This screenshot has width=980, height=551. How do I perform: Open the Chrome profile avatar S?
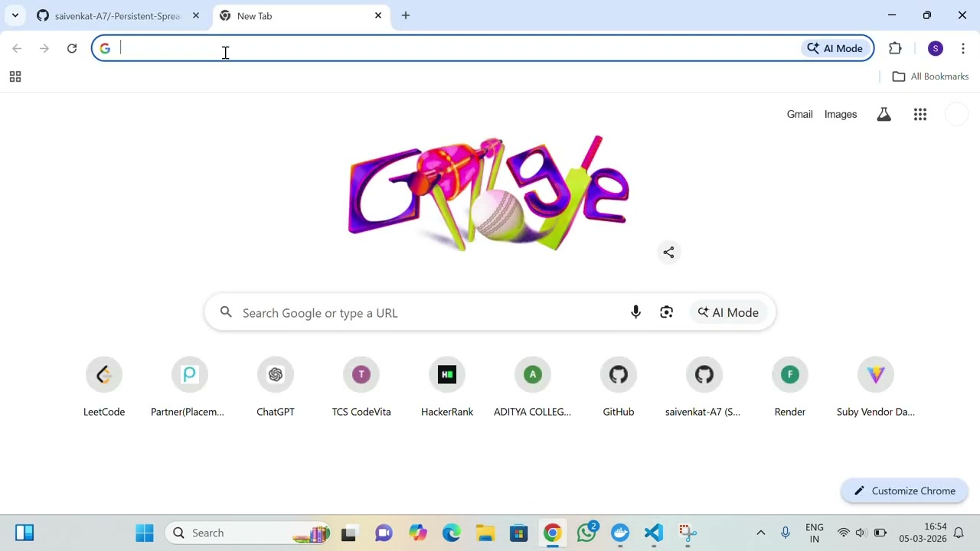click(935, 48)
